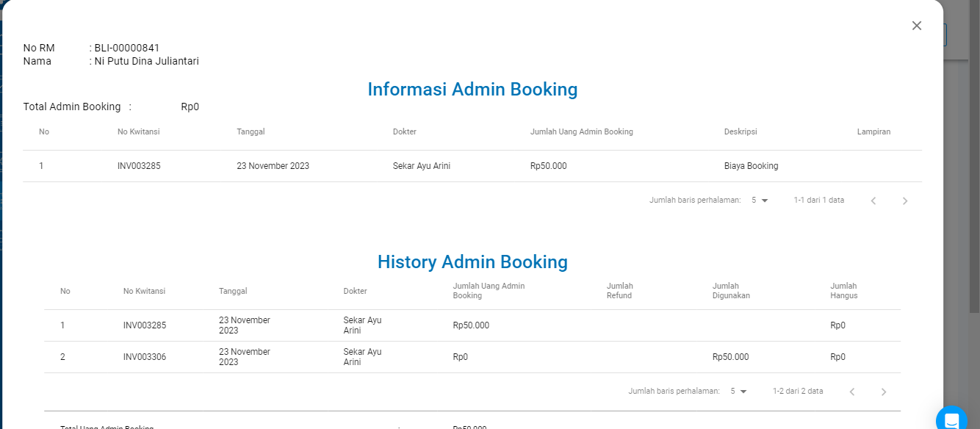Click the patient number BLI-00000841
Viewport: 980px width, 429px height.
127,48
